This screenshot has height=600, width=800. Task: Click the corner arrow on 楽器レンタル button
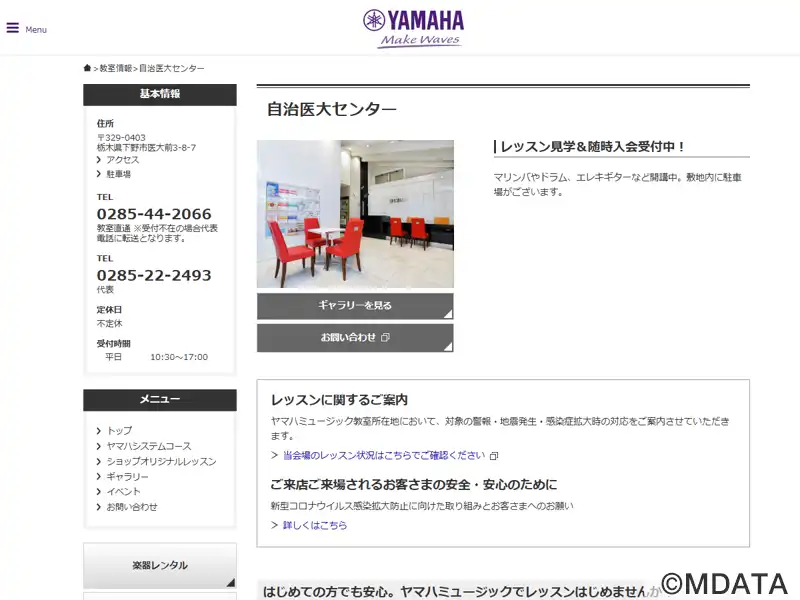click(231, 582)
